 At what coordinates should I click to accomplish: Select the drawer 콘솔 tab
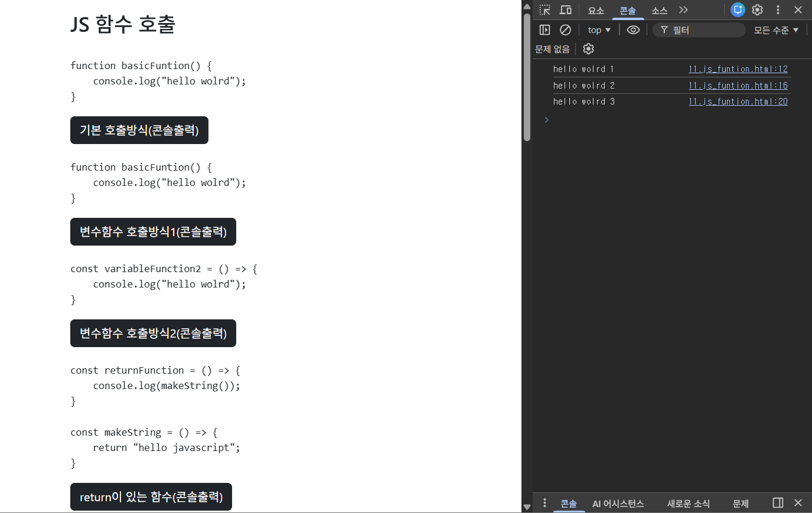coord(569,504)
